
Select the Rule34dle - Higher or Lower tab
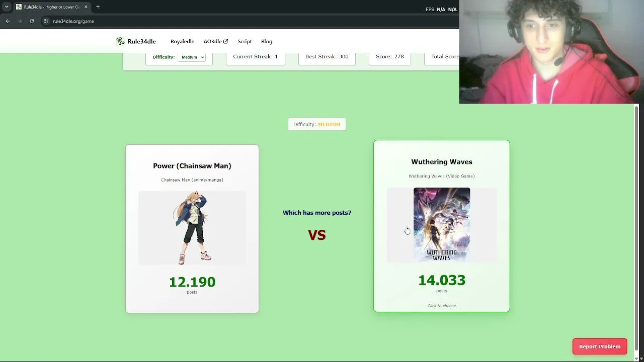coord(52,7)
